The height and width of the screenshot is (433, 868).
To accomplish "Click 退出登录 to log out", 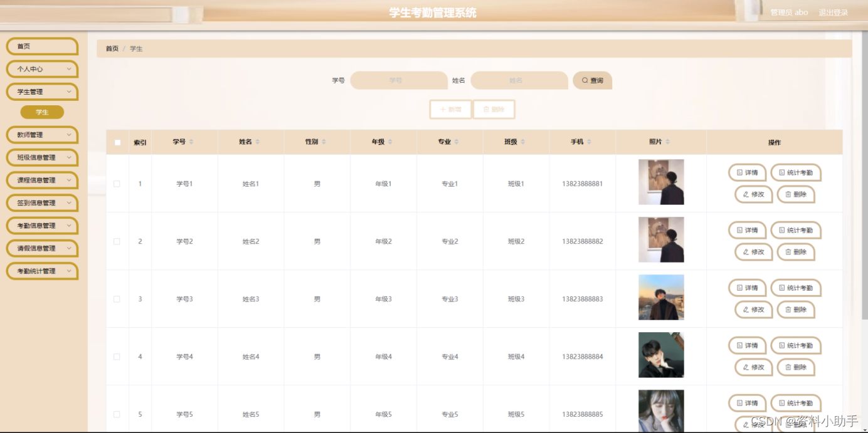I will (833, 13).
